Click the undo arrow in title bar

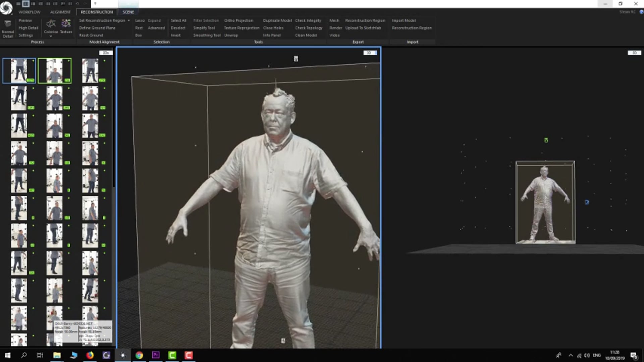[x=77, y=4]
